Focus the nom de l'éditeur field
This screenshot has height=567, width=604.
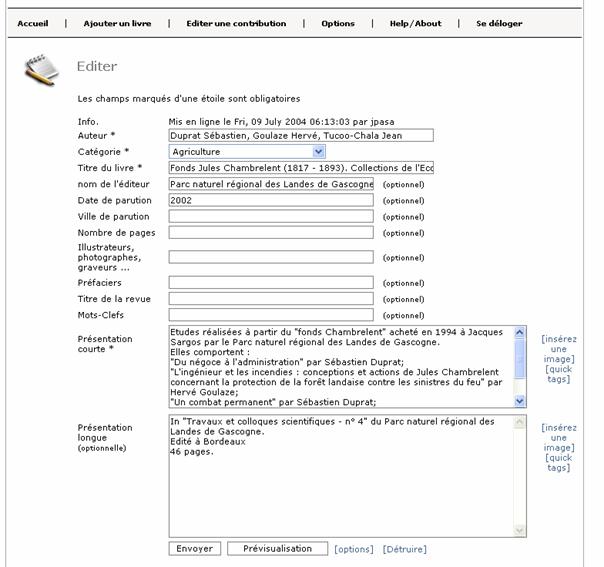pyautogui.click(x=271, y=184)
